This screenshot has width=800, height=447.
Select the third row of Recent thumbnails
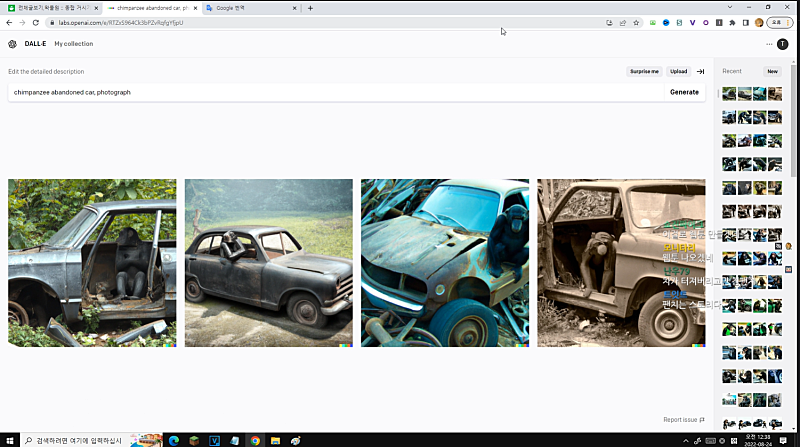click(752, 141)
